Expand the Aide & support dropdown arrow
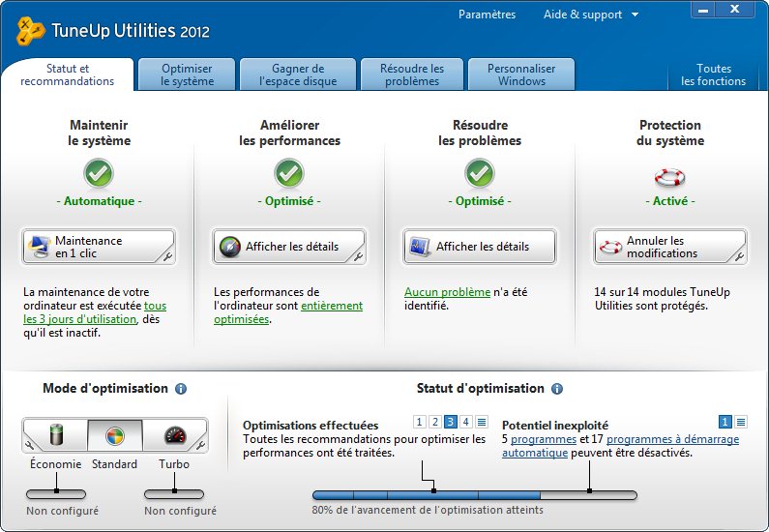Screen dimensions: 769x532 pos(636,15)
